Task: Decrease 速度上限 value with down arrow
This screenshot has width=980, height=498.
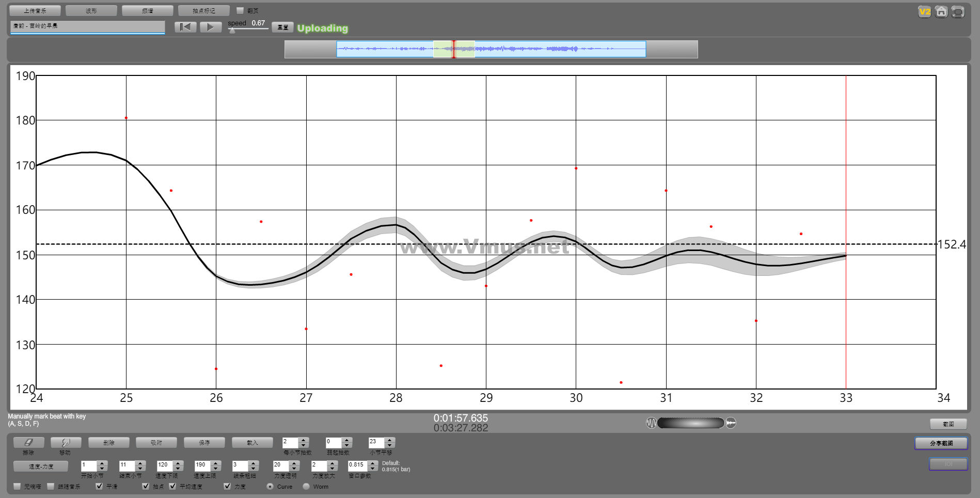Action: click(216, 468)
